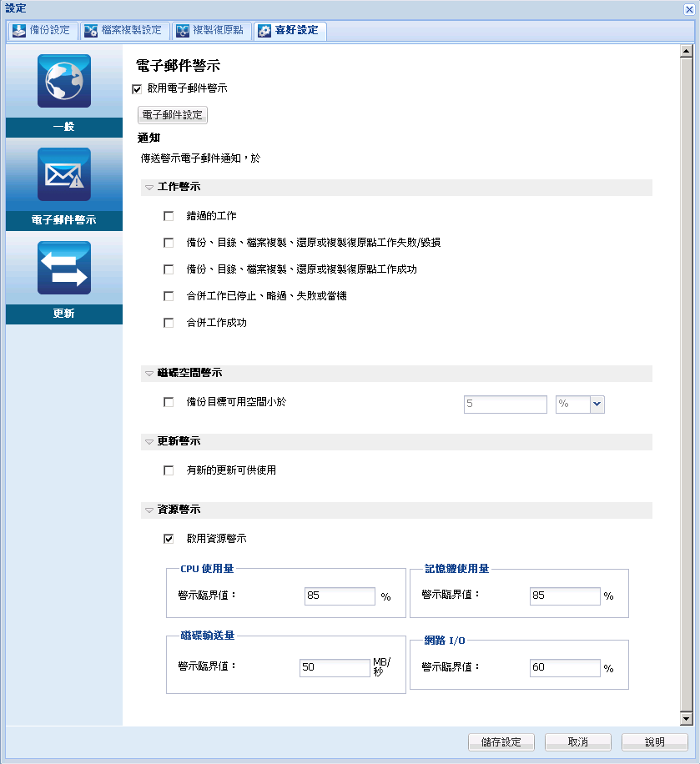Switch to the 喜好設定 tab
Image resolution: width=700 pixels, height=764 pixels.
point(290,30)
